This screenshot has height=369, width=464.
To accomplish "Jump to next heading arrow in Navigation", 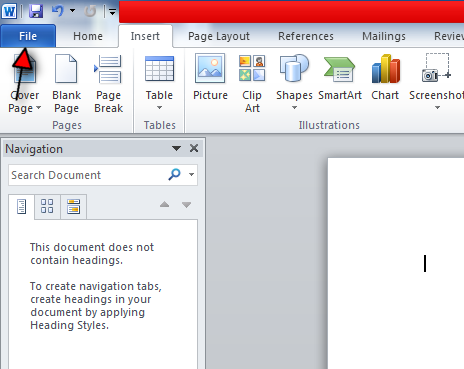I will [186, 205].
